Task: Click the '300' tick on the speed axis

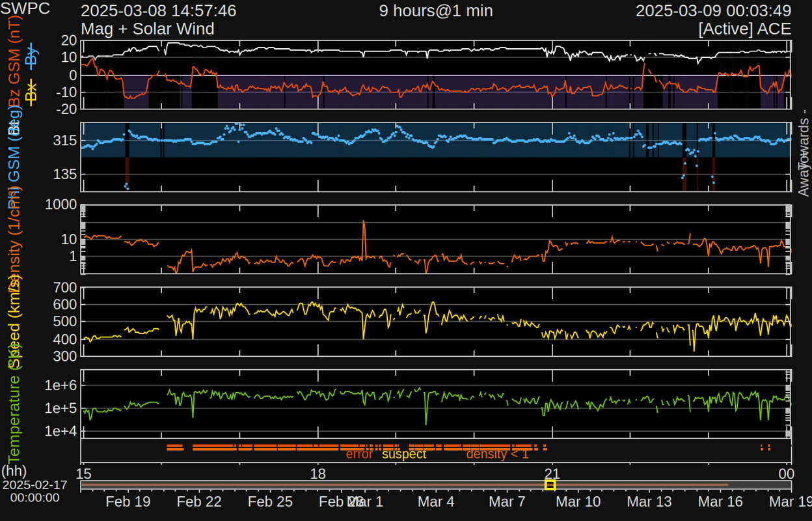Action: pos(66,356)
